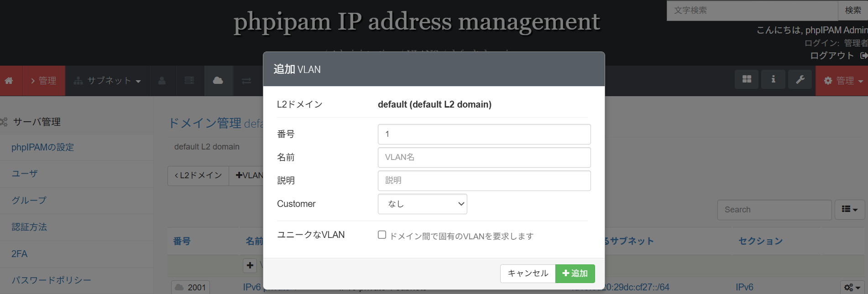Open the 管理 gear dropdown at right

tap(843, 81)
